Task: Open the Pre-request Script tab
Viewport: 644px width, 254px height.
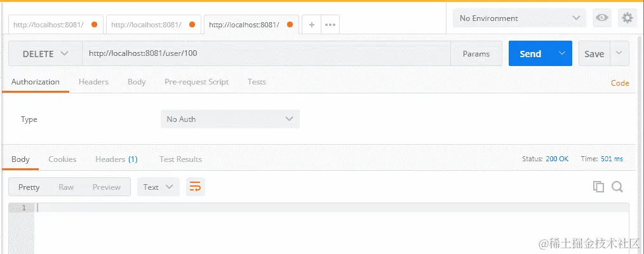Action: tap(196, 82)
